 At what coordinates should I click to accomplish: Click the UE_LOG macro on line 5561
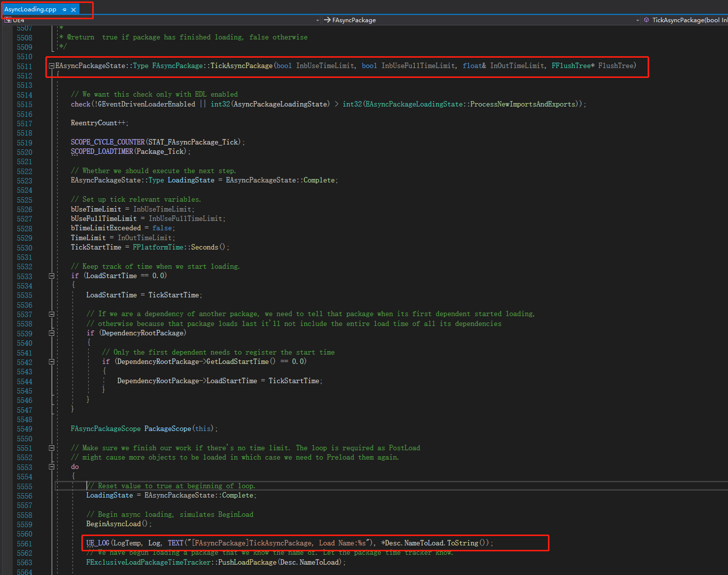[x=98, y=543]
